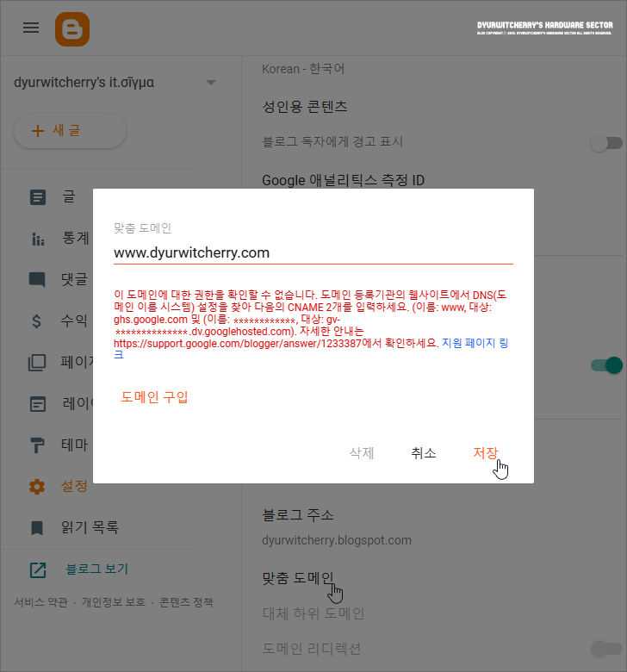Viewport: 627px width, 672px height.
Task: Click the orange Blogger logo
Action: click(x=72, y=29)
